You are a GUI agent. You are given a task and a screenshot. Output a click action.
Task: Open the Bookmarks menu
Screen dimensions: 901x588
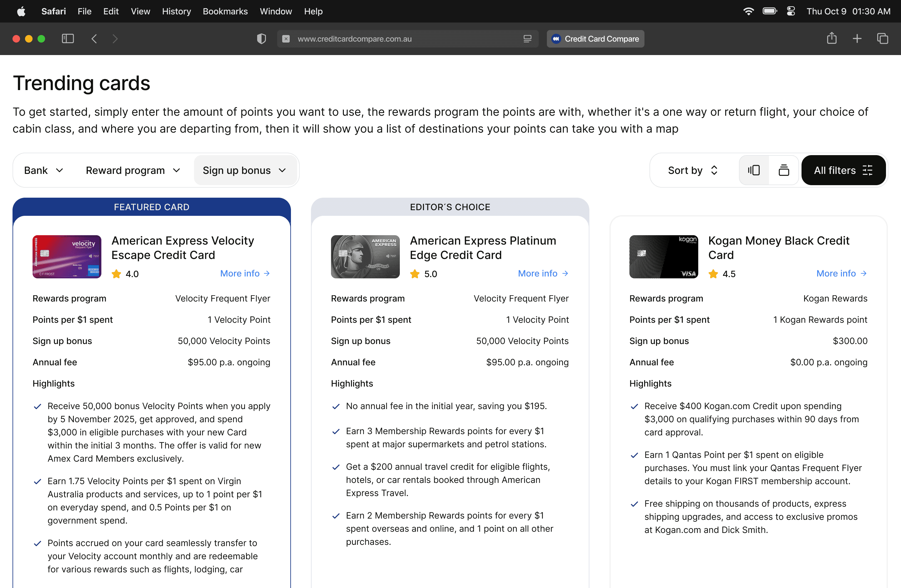[x=225, y=11]
